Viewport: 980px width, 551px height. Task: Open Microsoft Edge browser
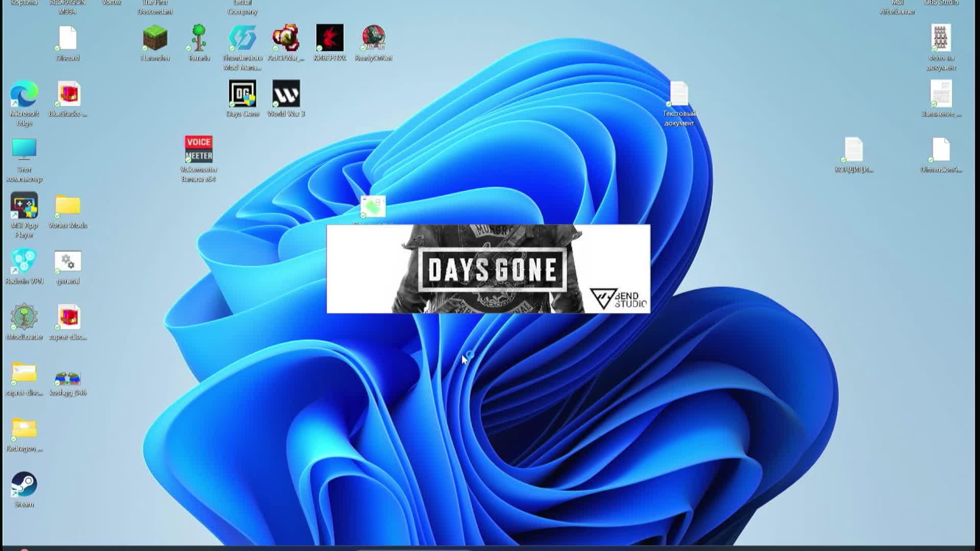click(24, 94)
